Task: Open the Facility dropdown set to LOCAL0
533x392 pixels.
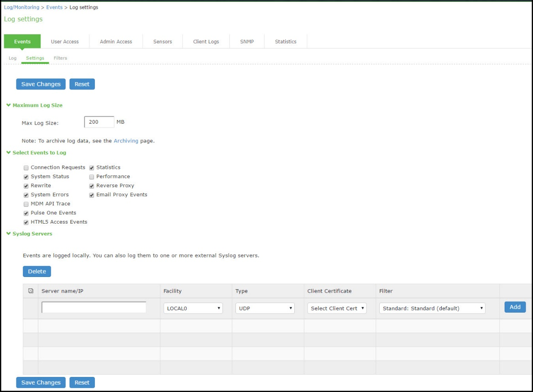Action: click(x=193, y=308)
